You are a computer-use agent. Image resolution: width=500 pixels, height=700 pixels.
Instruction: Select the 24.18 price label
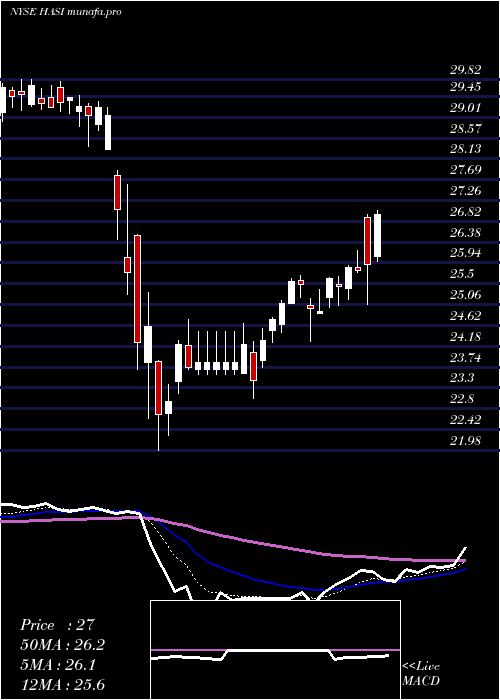(466, 336)
